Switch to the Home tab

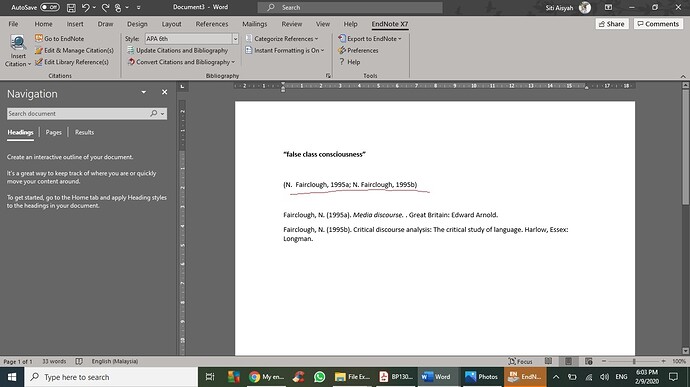point(44,24)
